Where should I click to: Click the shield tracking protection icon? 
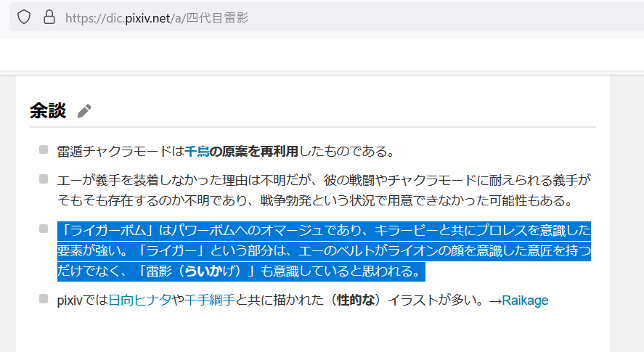point(24,17)
